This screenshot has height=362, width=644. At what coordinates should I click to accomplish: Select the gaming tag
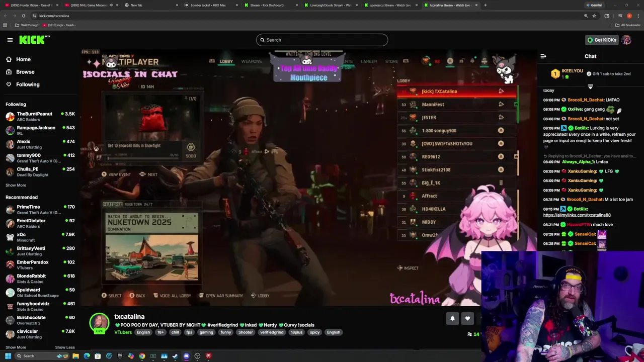(206, 332)
